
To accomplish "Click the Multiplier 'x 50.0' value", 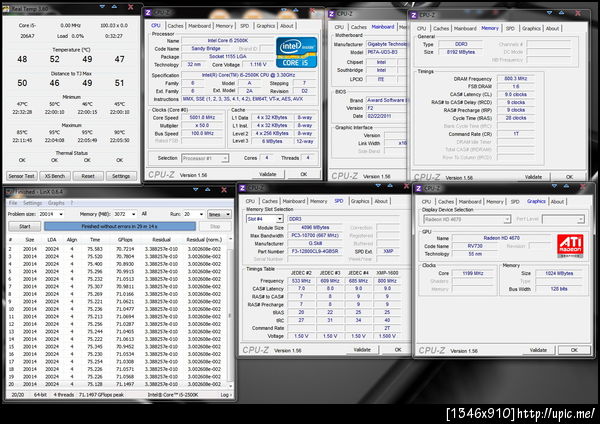I will (x=202, y=126).
